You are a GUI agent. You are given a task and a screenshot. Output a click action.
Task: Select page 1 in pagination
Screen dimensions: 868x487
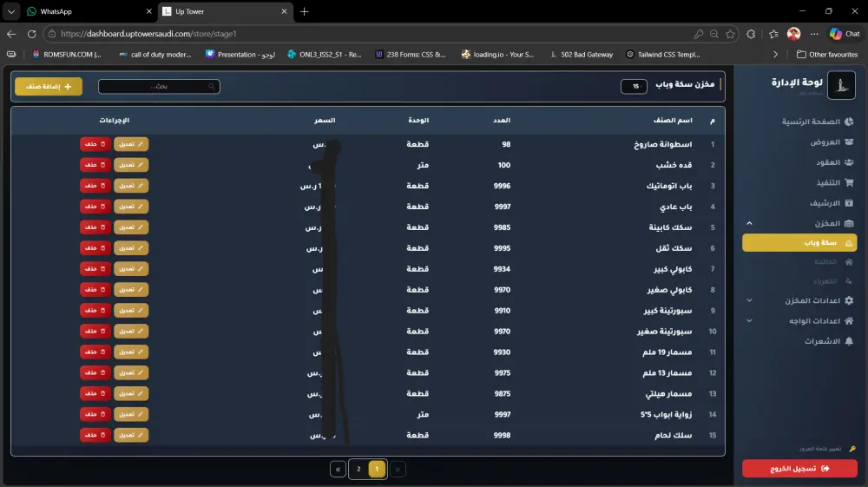[x=377, y=470]
